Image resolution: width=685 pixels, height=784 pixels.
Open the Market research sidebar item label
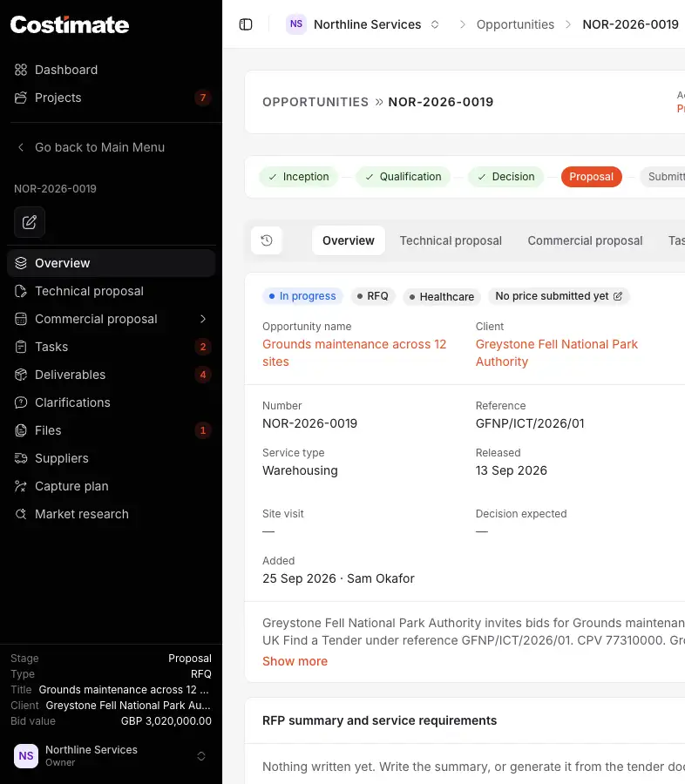click(82, 514)
